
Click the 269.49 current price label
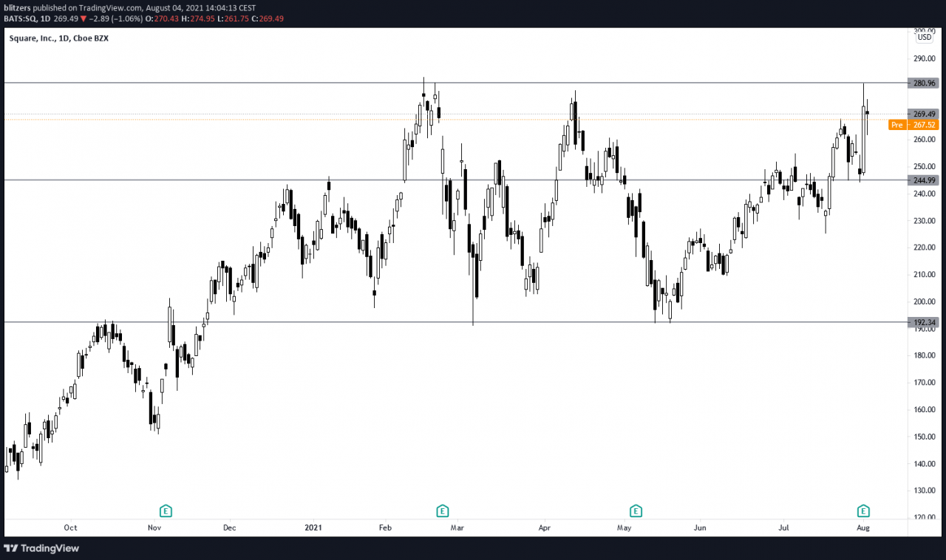(x=925, y=114)
